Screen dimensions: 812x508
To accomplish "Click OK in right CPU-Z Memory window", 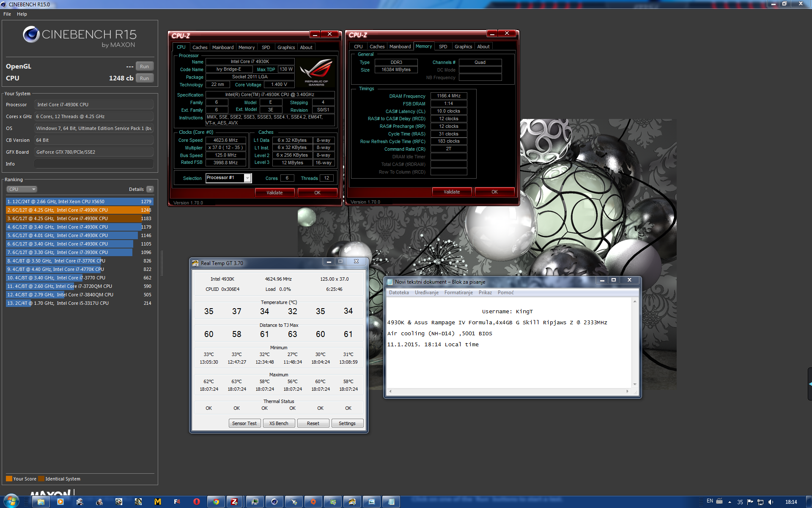I will pyautogui.click(x=494, y=192).
